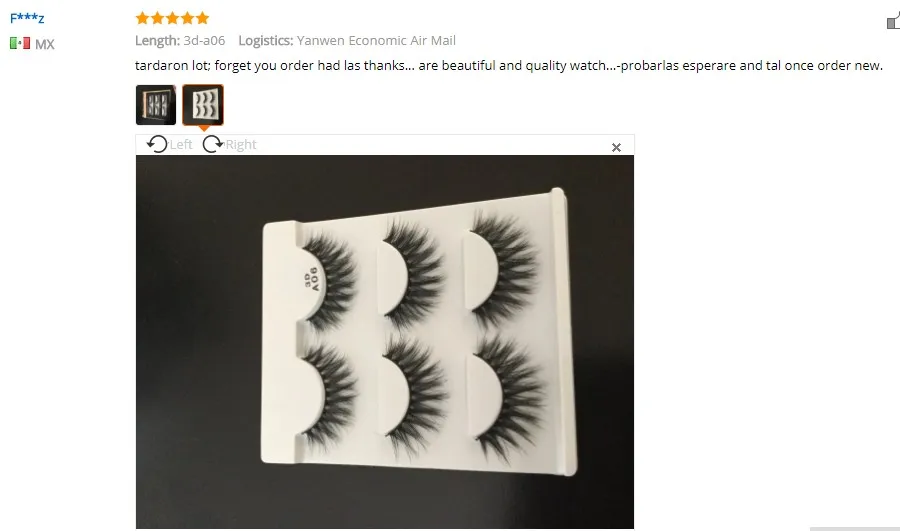Image resolution: width=900 pixels, height=531 pixels.
Task: Click the "Left" rotate label
Action: pos(181,145)
